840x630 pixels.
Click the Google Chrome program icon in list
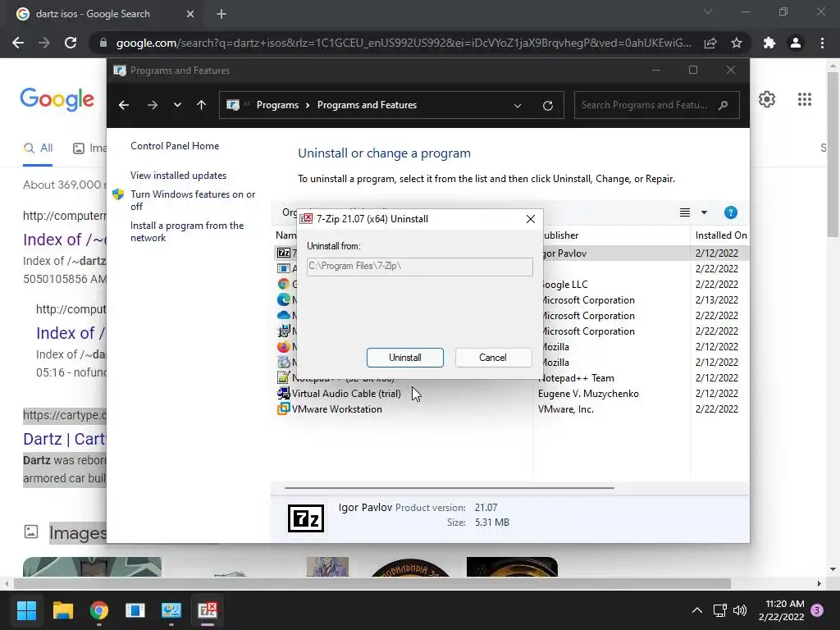pyautogui.click(x=283, y=285)
